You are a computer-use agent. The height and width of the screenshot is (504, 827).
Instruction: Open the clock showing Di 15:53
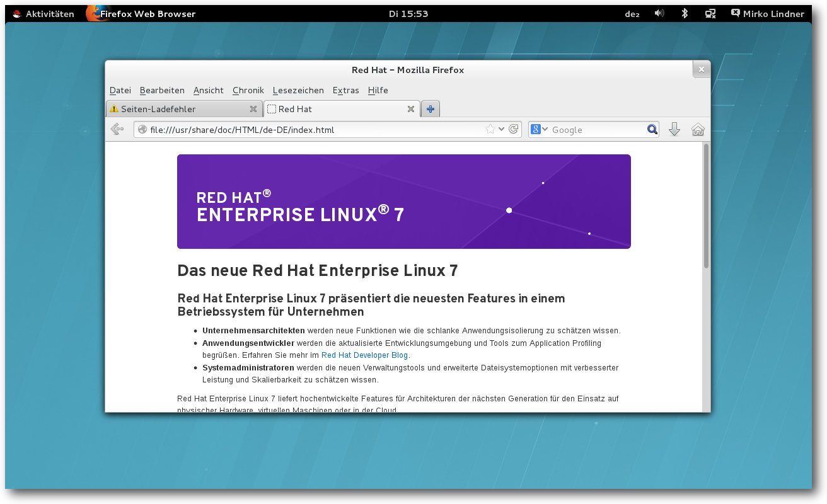pos(408,13)
